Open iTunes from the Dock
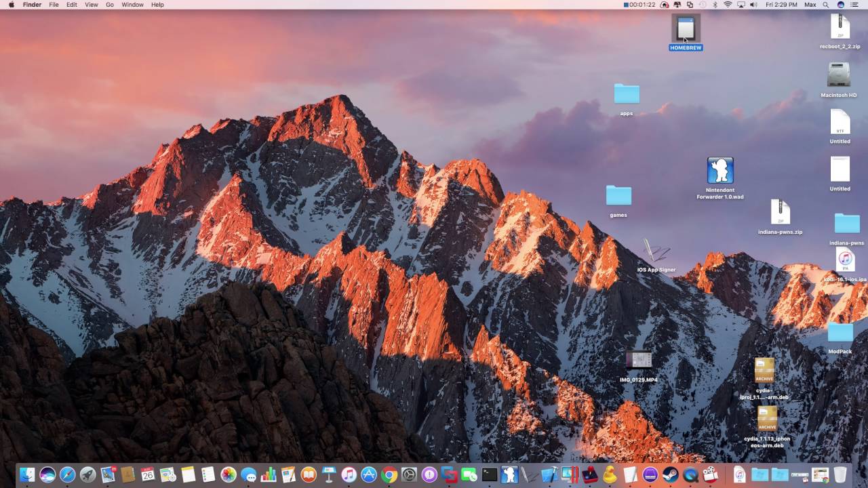 tap(349, 474)
